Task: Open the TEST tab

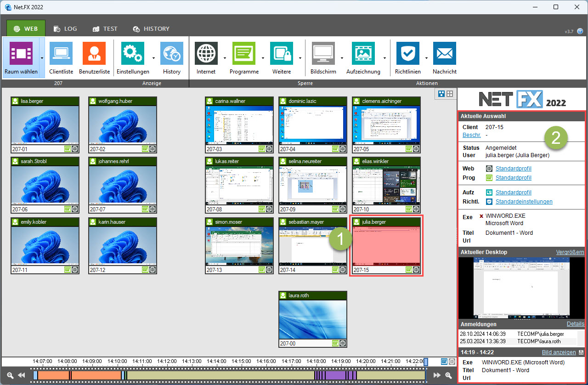Action: (x=105, y=28)
